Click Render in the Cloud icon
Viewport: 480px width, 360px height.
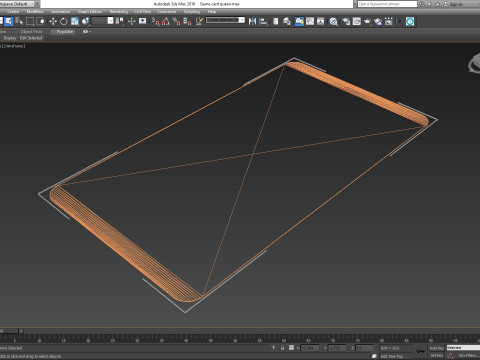tap(378, 21)
